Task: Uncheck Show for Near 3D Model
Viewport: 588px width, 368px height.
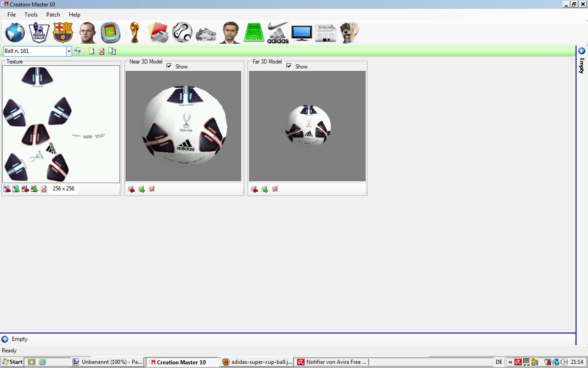Action: pos(169,66)
